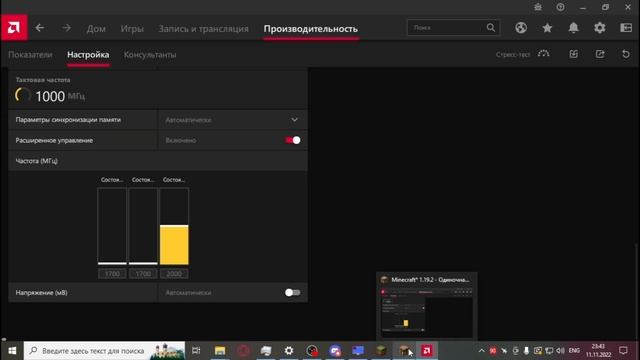Open the Игры tab
The width and height of the screenshot is (640, 360).
[132, 29]
